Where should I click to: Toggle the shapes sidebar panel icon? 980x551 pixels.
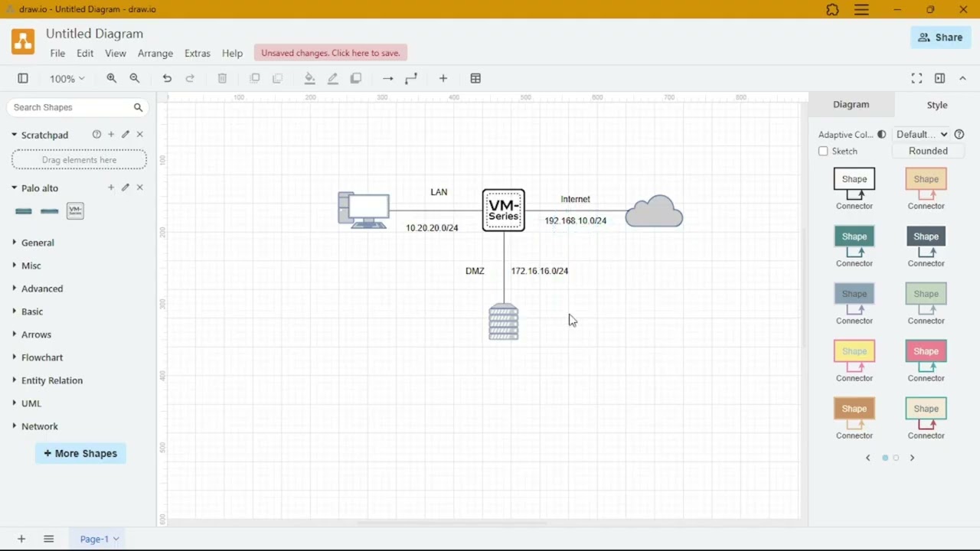click(23, 78)
